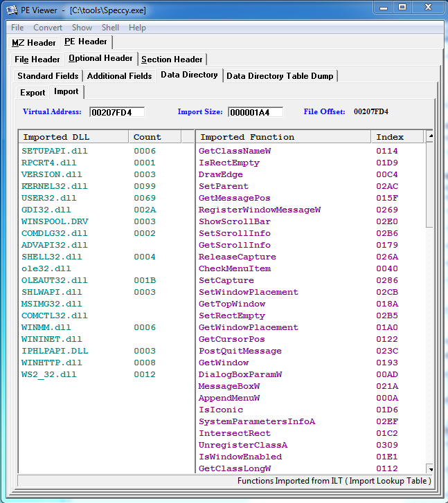Select SHLWAPI.dll in the DLL list
Viewport: 448px width, 503px height.
[x=52, y=292]
